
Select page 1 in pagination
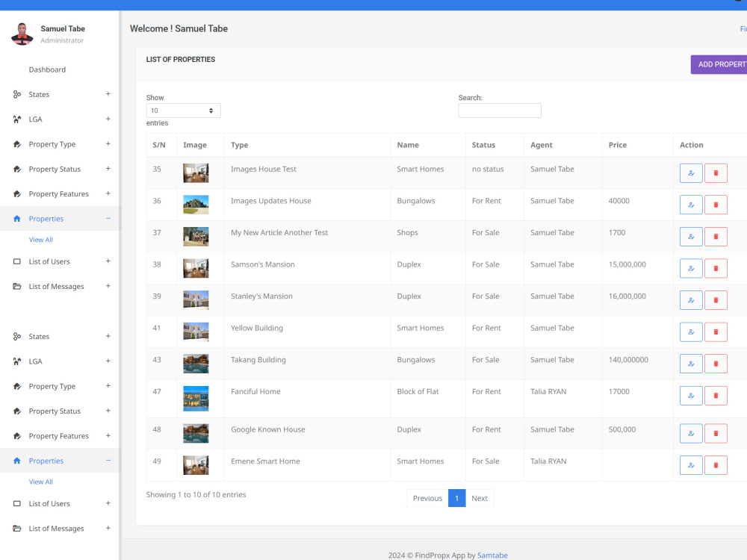(x=456, y=498)
